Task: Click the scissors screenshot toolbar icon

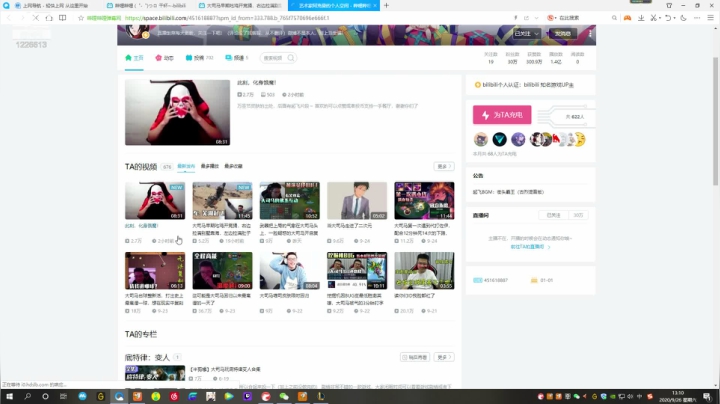Action: tap(653, 18)
